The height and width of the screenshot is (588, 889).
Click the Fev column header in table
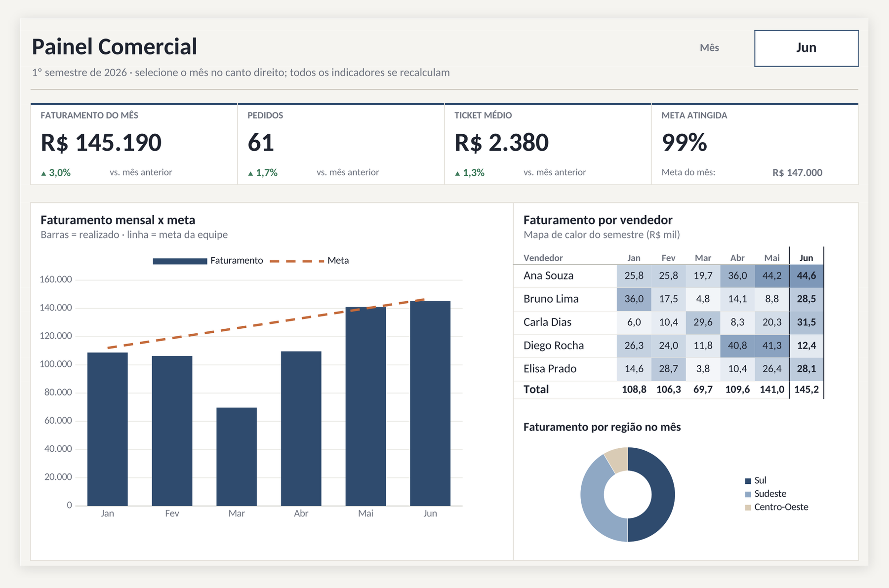pyautogui.click(x=668, y=258)
